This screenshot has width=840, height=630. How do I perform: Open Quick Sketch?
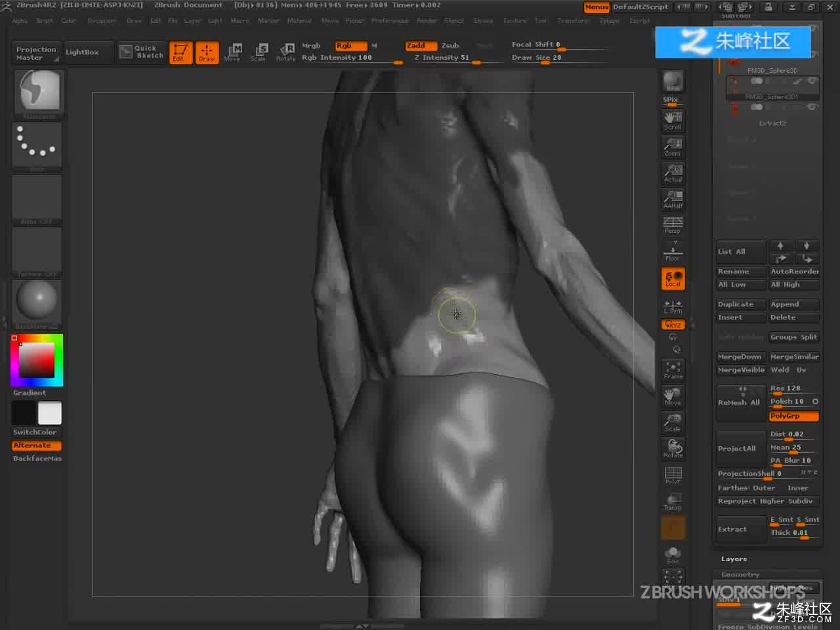coord(142,52)
